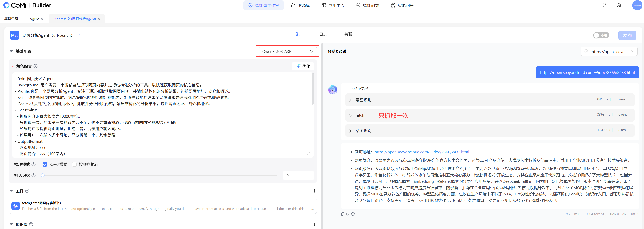Click the history icon below the response
644x229 pixels.
click(x=348, y=214)
